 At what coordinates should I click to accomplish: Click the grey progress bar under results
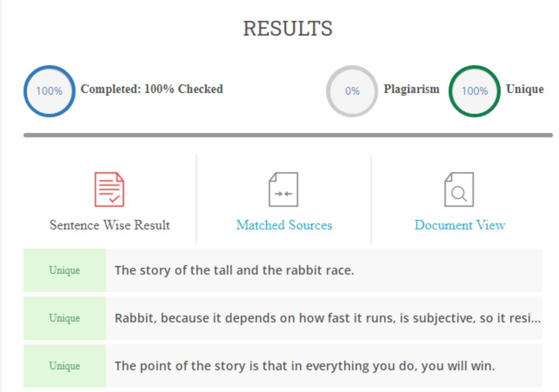288,135
